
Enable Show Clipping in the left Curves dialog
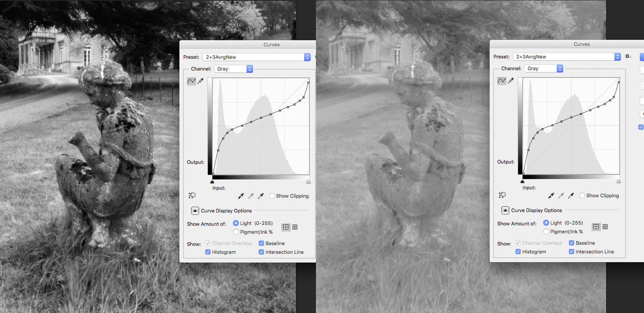click(272, 196)
